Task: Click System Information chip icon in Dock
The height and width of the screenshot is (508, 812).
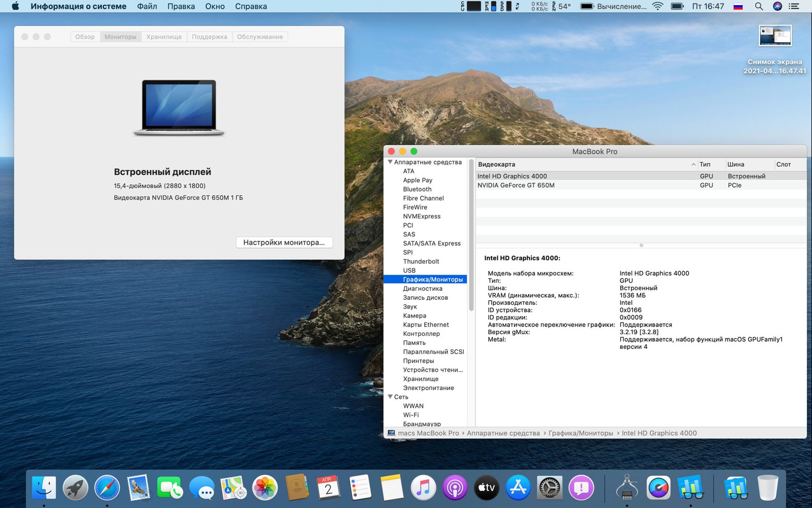Action: [x=627, y=488]
